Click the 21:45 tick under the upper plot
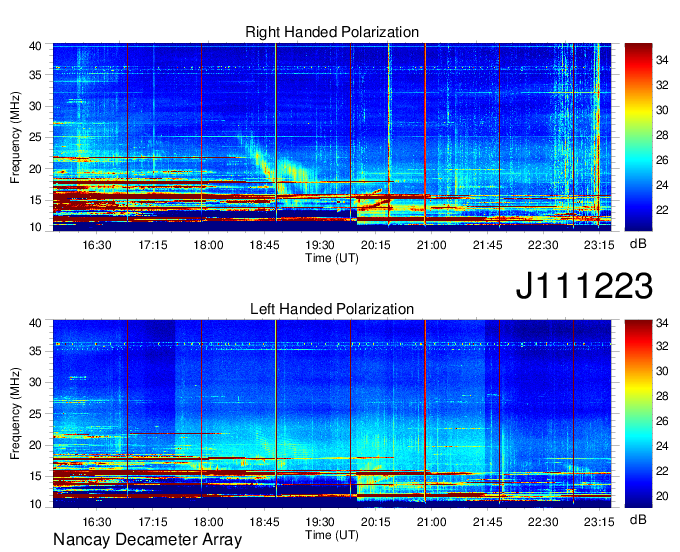Screen dimensions: 680x552 tap(487, 245)
